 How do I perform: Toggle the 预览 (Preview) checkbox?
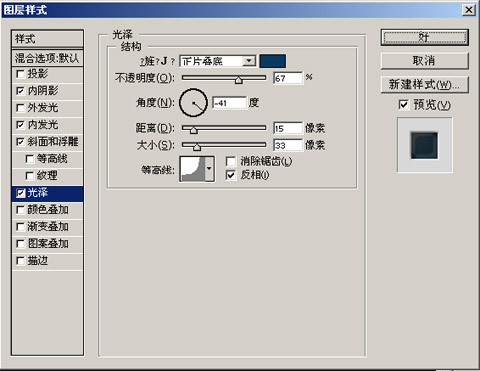point(403,105)
